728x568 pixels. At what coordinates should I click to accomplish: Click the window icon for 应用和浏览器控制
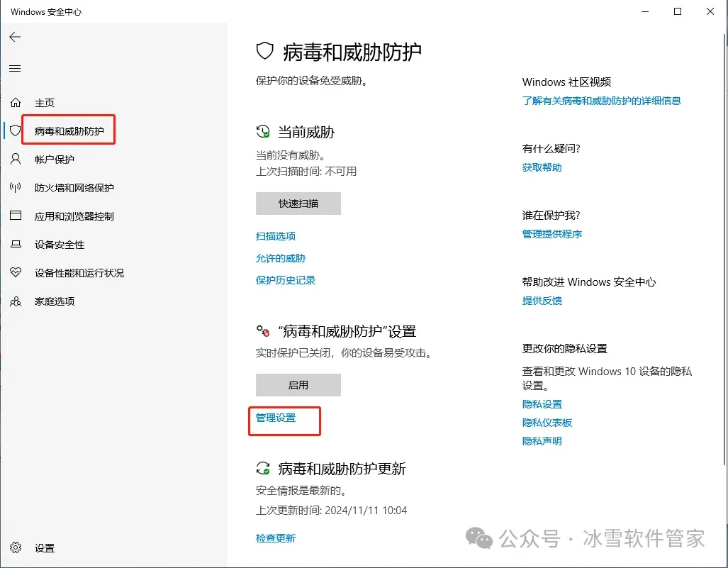16,216
